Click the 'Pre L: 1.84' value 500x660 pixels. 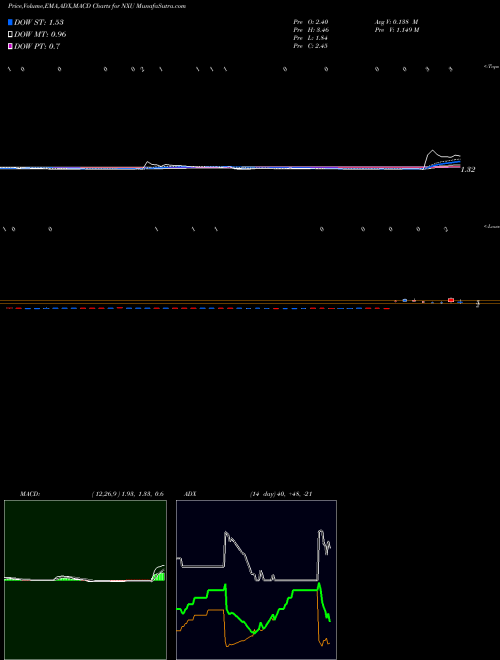tap(311, 38)
